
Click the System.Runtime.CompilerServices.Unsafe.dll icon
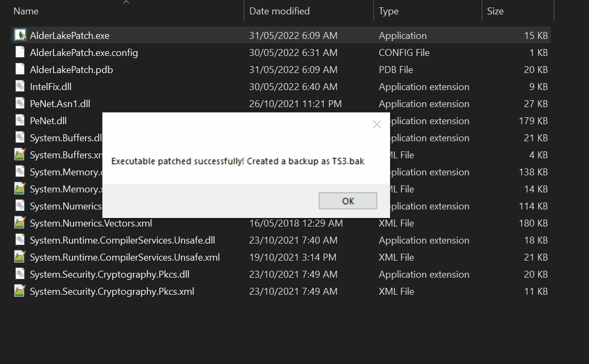tap(20, 240)
